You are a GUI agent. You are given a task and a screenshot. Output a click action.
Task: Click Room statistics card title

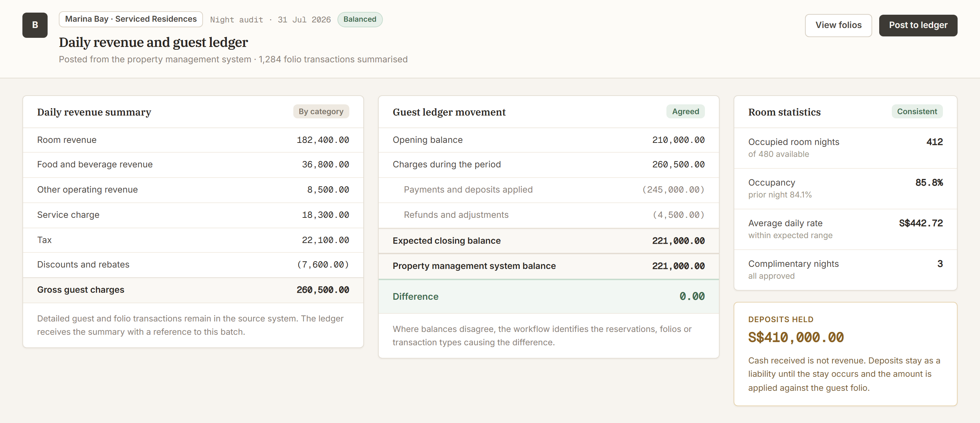coord(784,112)
